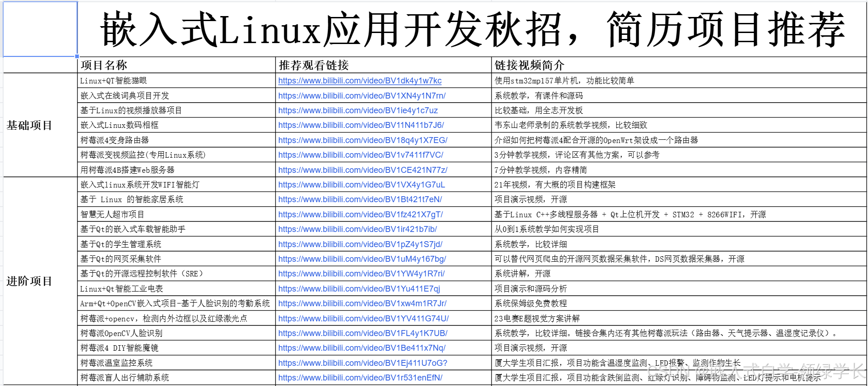
Task: Open link BV1Bt421t7eN for 智能家居系统
Action: 360,199
